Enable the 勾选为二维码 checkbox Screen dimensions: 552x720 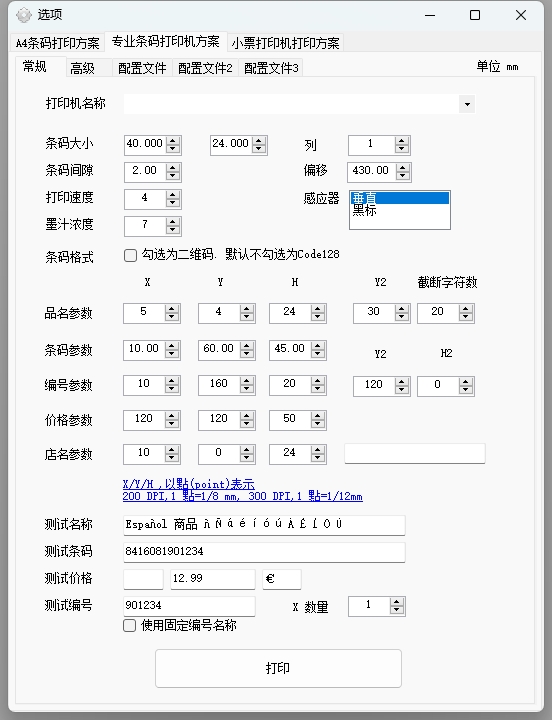coord(130,255)
